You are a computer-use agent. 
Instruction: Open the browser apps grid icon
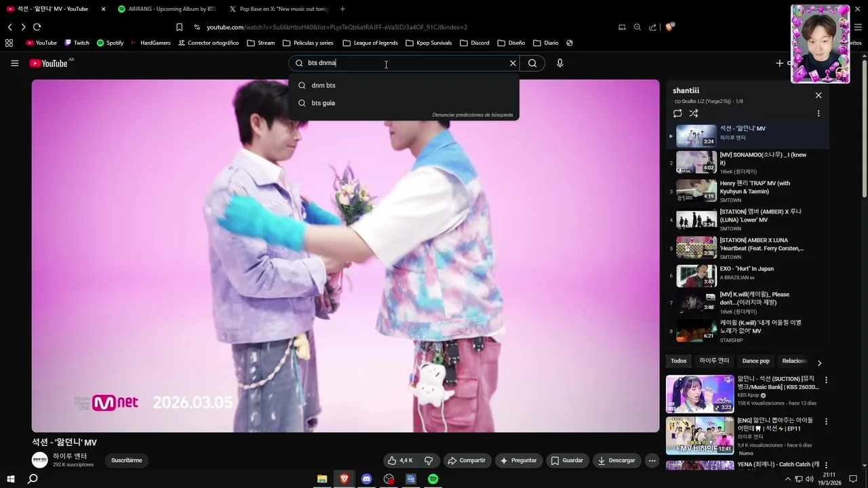pos(9,43)
